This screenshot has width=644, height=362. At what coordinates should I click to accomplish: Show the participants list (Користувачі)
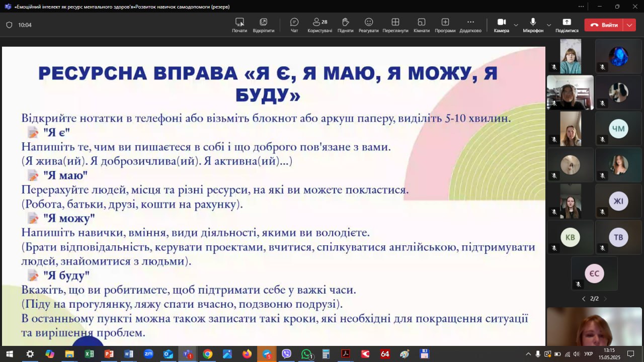319,25
